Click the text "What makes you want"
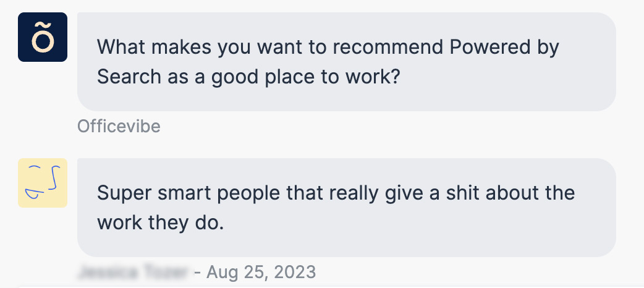 pos(176,47)
